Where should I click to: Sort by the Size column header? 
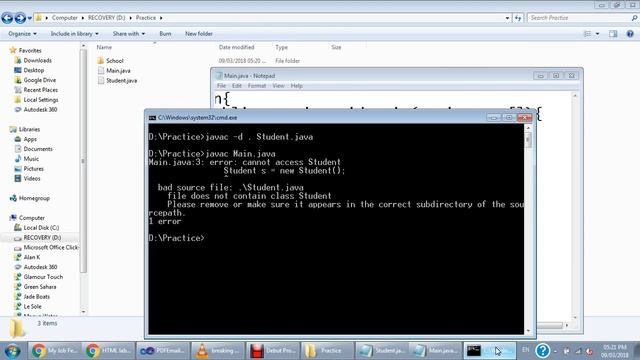point(336,47)
